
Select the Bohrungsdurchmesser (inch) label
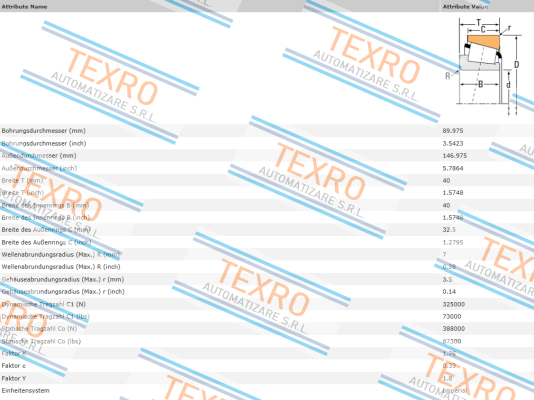tap(44, 143)
